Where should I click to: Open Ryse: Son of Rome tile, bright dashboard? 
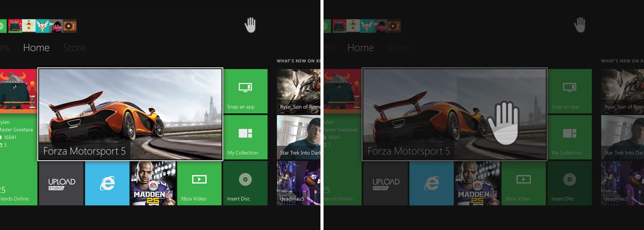[x=299, y=91]
